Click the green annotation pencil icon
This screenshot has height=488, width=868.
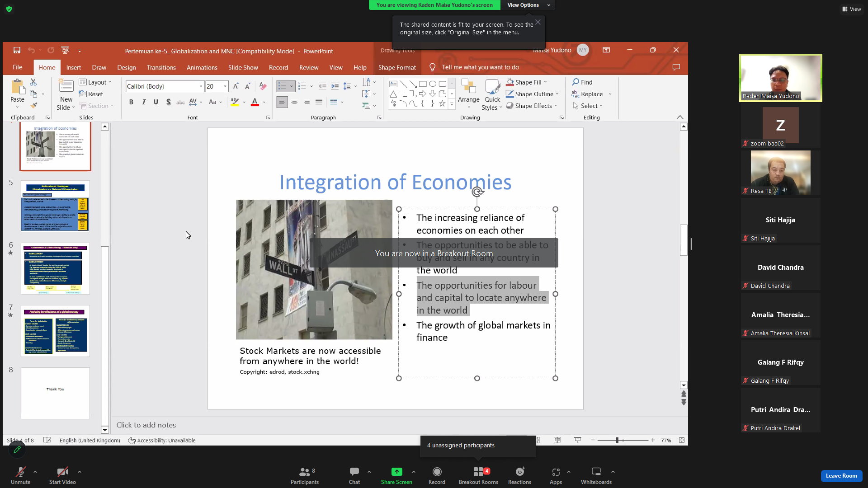point(17,450)
